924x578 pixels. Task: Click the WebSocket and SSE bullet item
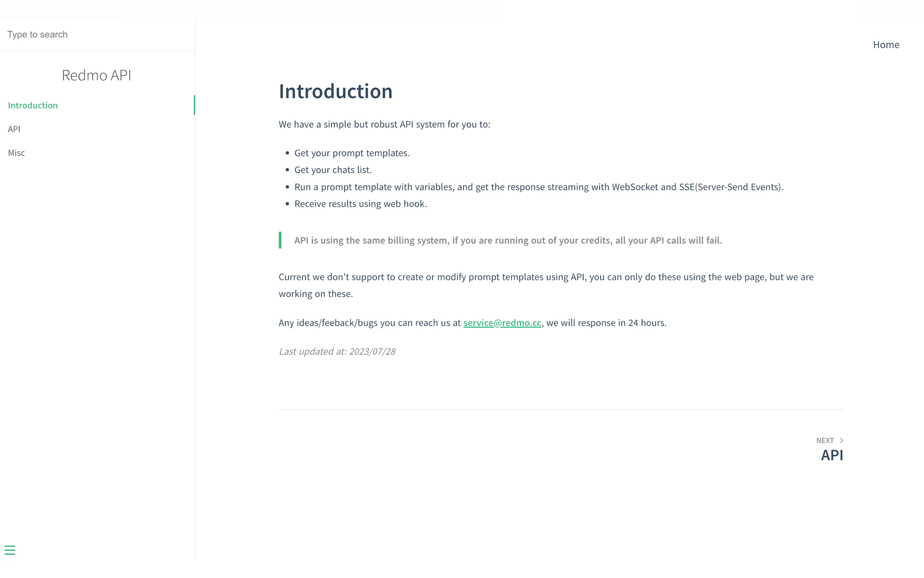point(539,187)
